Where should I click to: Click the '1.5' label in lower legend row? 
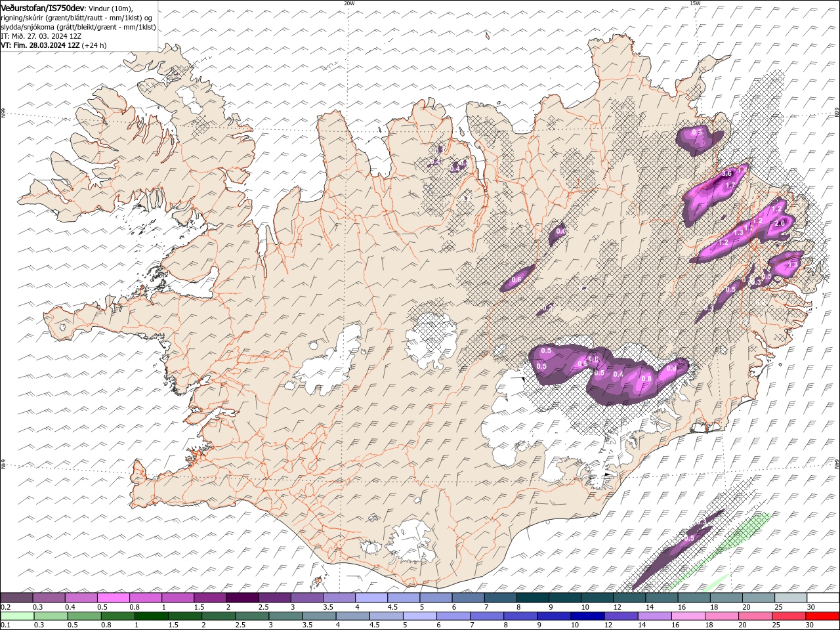173,625
